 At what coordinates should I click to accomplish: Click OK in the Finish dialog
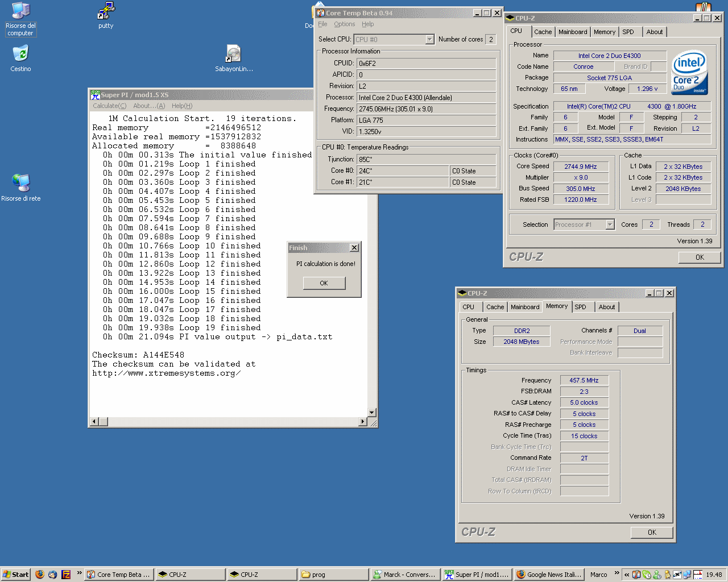click(x=324, y=283)
